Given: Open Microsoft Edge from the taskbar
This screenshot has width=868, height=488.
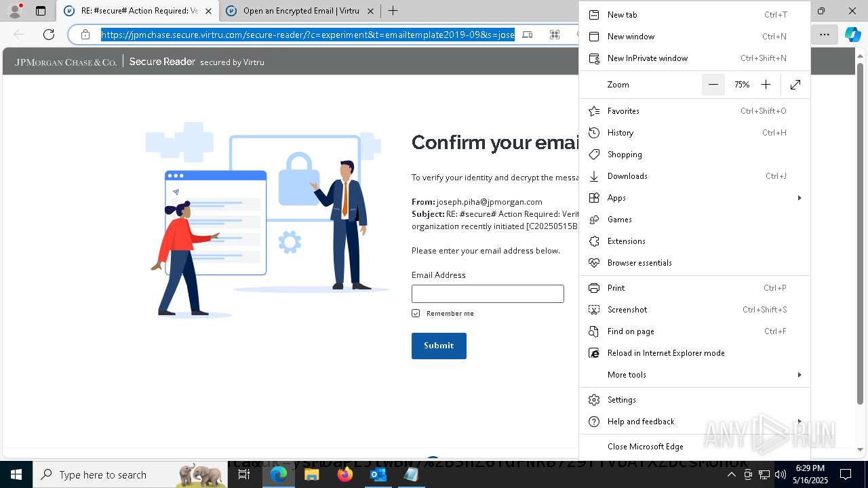Looking at the screenshot, I should pos(279,474).
